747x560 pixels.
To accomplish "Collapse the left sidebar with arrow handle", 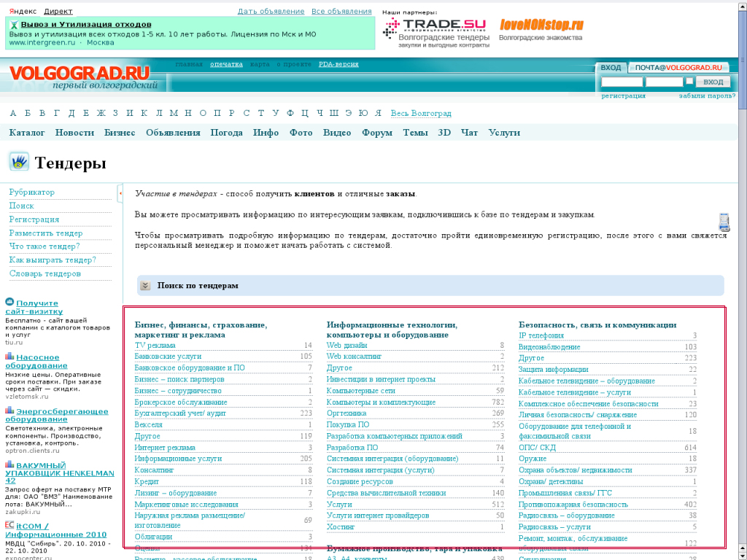I will pos(120,193).
